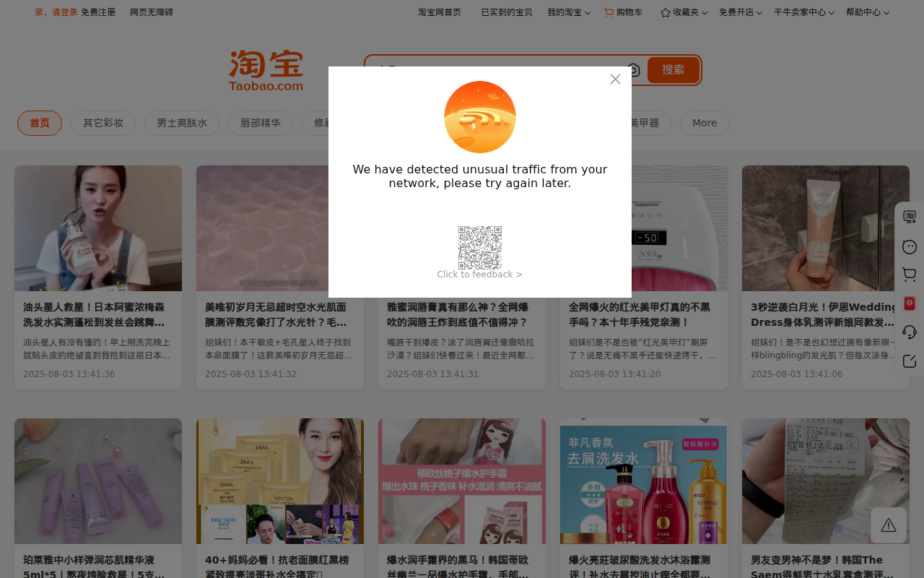The image size is (924, 578).
Task: Click the download-to-device icon in sidebar
Action: 910,216
